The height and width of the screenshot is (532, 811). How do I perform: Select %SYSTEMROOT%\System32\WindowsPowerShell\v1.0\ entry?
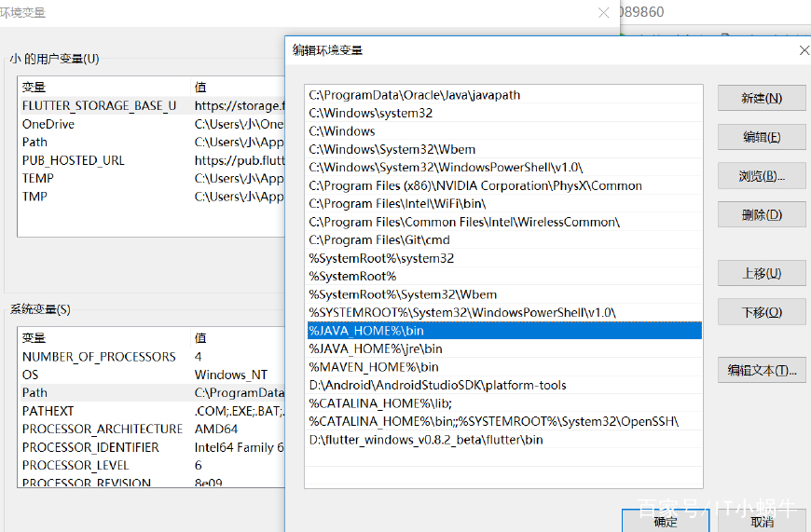(x=504, y=312)
